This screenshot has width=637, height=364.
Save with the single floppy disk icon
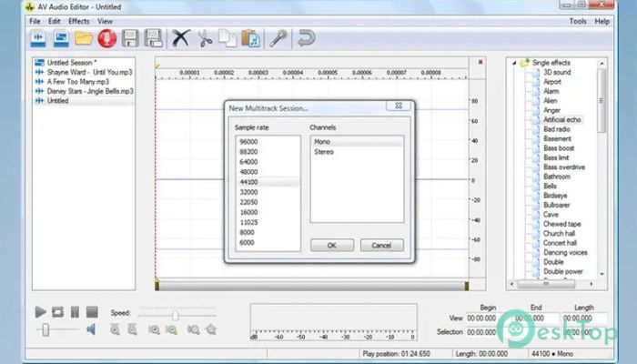130,38
